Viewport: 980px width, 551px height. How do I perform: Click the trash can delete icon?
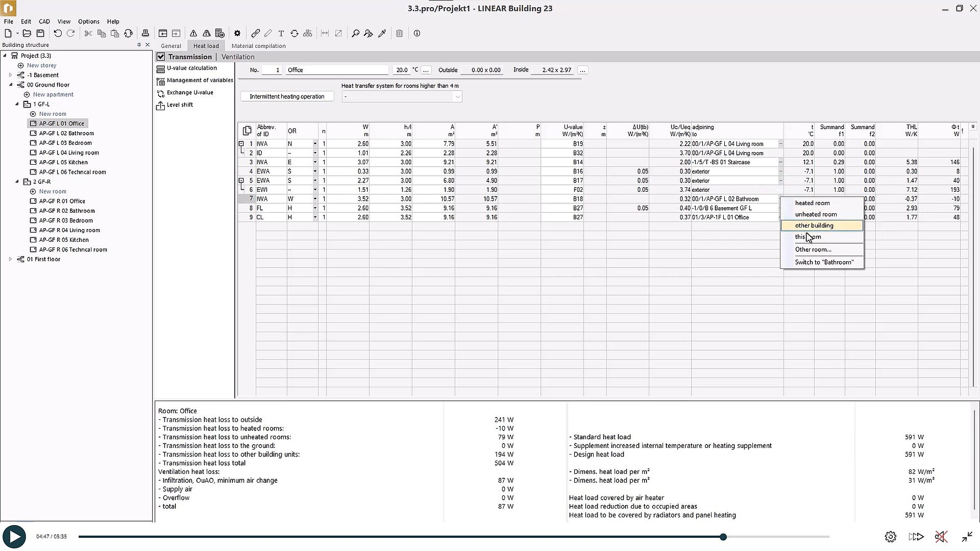click(x=399, y=34)
